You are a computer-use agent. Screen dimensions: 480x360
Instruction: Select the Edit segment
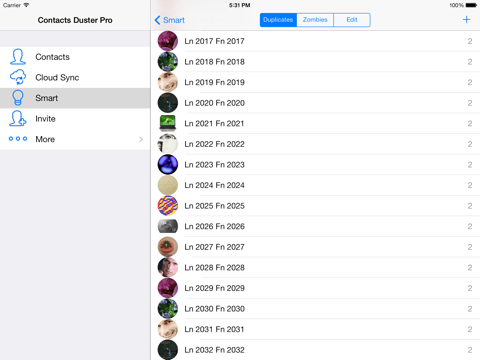pos(352,20)
